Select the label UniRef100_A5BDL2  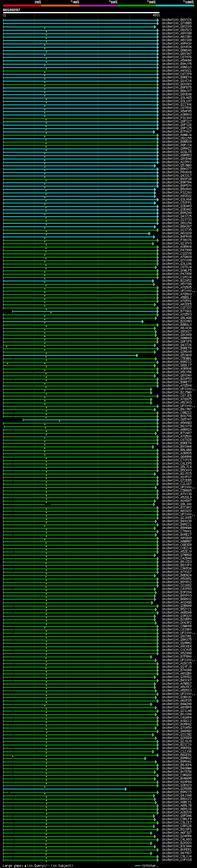coord(177,297)
